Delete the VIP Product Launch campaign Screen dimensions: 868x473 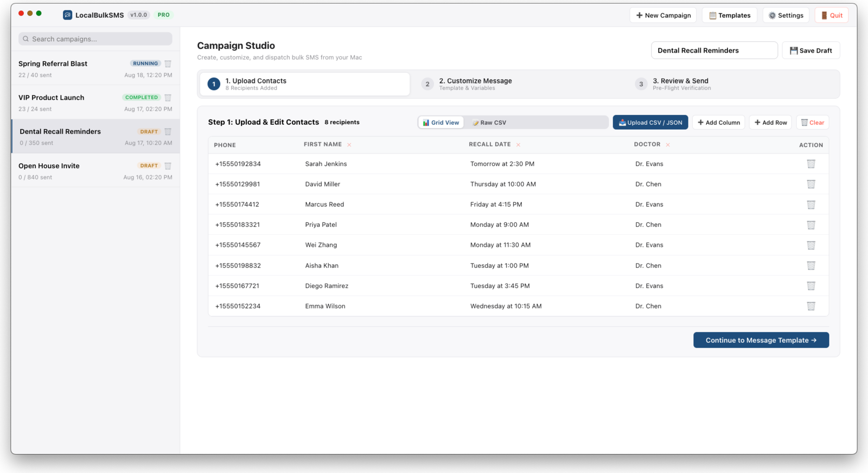(168, 98)
